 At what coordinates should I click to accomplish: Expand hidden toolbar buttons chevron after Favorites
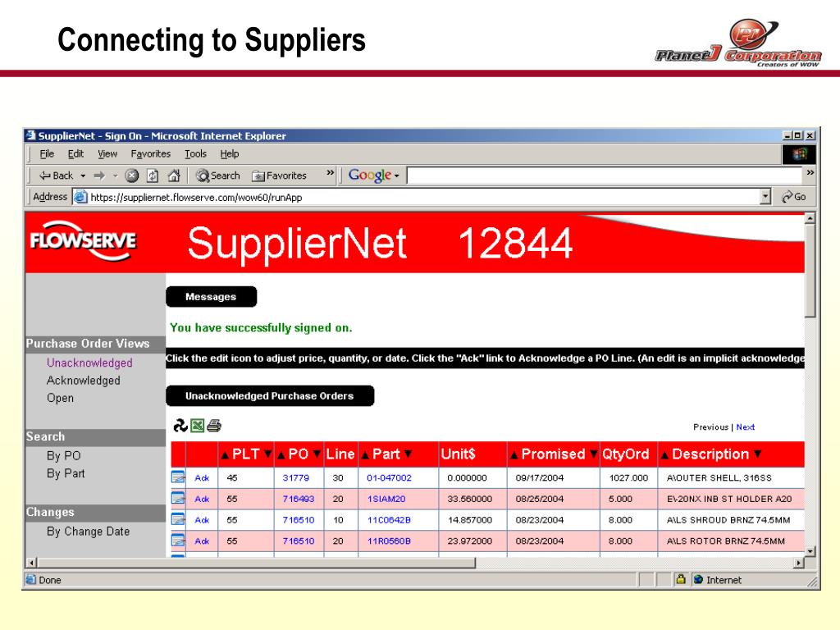330,172
